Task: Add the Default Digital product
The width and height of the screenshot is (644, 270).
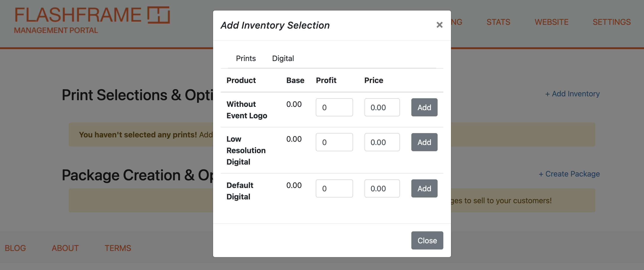Action: (x=424, y=188)
